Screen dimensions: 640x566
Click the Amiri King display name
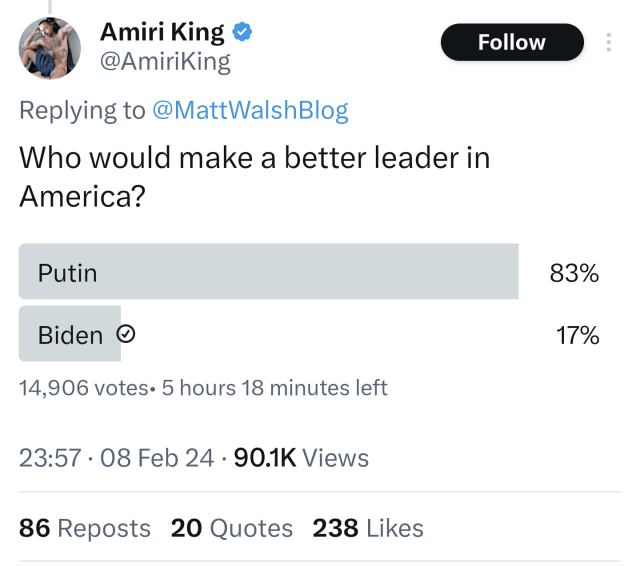[x=162, y=32]
